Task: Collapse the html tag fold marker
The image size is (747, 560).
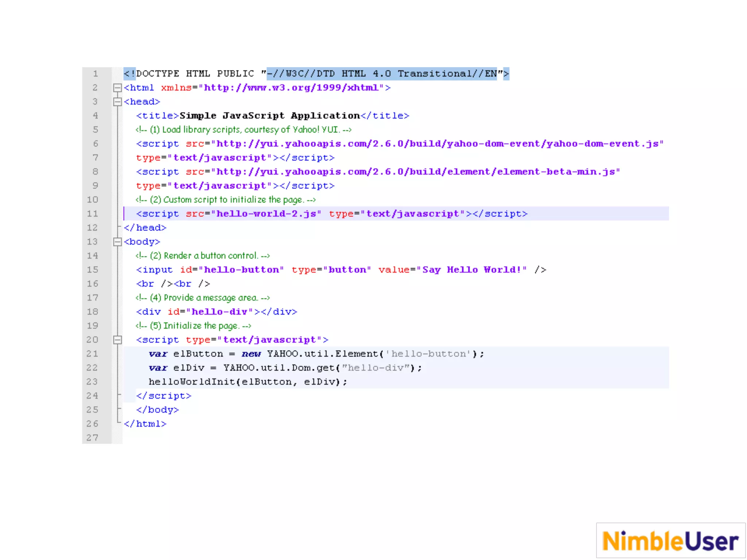Action: click(x=117, y=88)
